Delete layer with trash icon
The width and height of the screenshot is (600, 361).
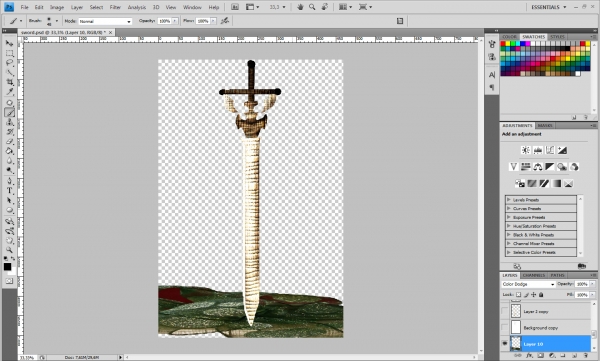click(586, 356)
